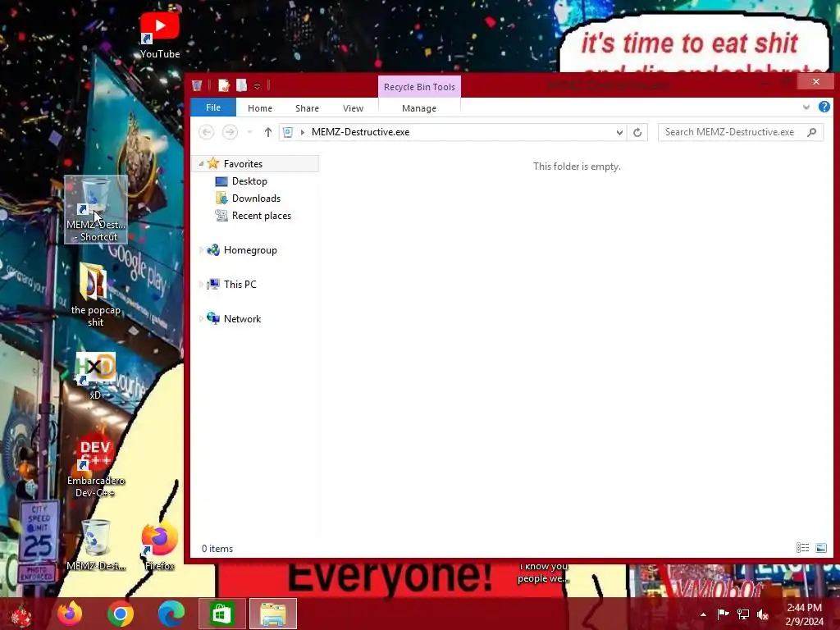Image resolution: width=840 pixels, height=630 pixels.
Task: Collapse the Favorites group
Action: (201, 164)
